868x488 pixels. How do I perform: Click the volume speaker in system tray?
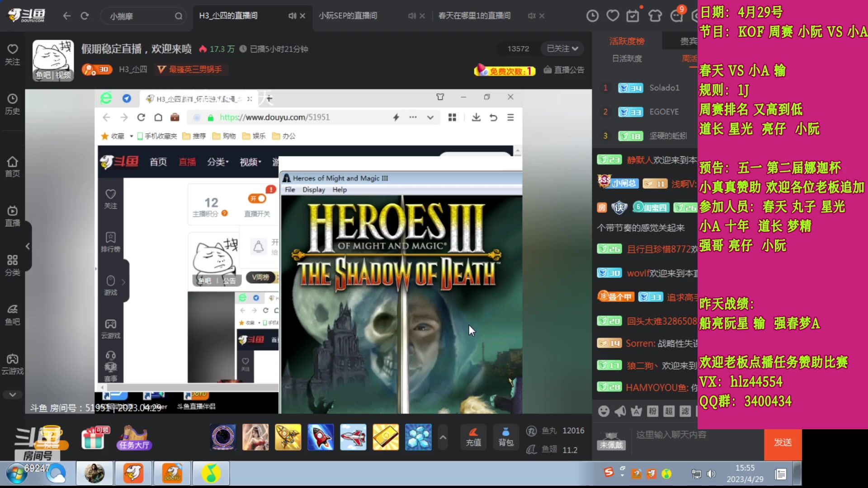711,474
